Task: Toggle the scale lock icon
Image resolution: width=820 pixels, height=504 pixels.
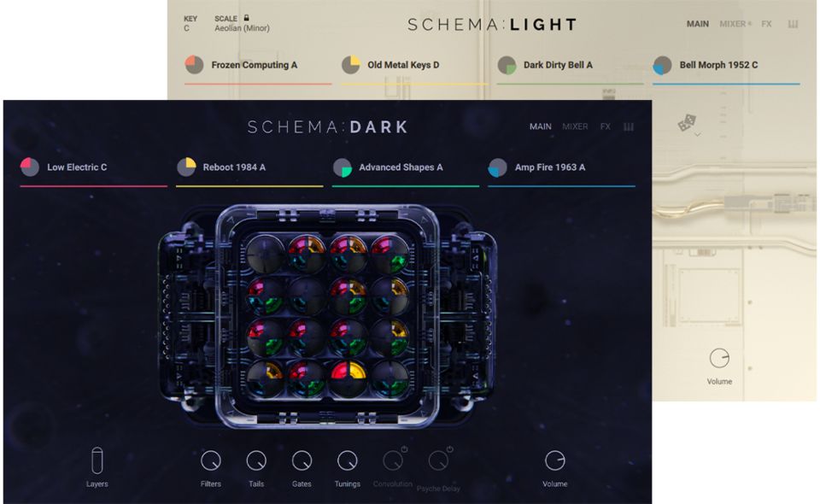Action: point(246,18)
